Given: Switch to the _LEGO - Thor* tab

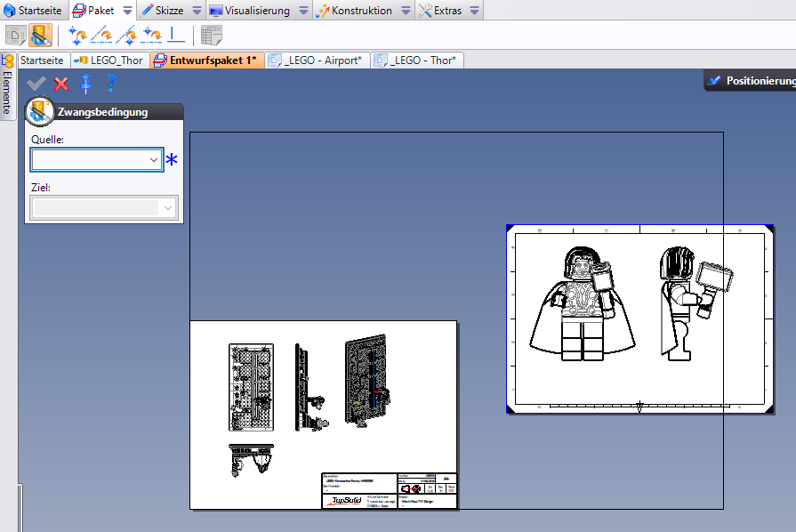Looking at the screenshot, I should coord(416,60).
